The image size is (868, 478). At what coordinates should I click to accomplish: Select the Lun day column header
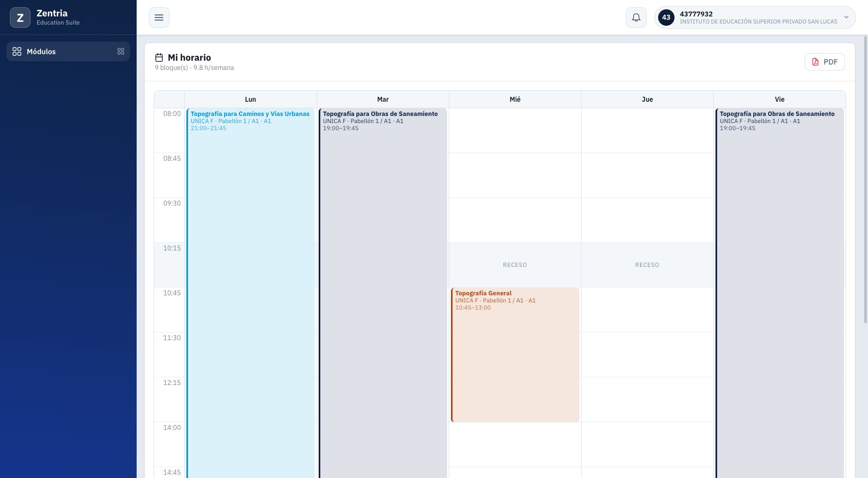(x=250, y=100)
